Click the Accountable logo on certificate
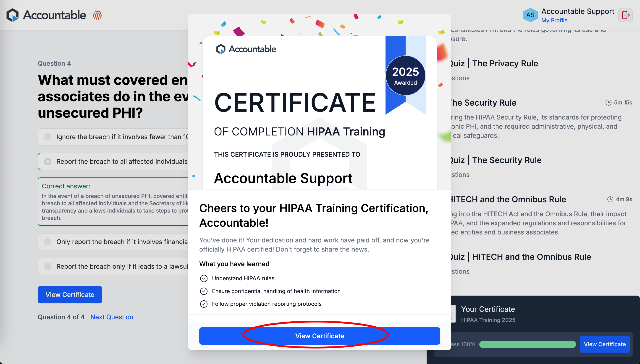 (246, 49)
